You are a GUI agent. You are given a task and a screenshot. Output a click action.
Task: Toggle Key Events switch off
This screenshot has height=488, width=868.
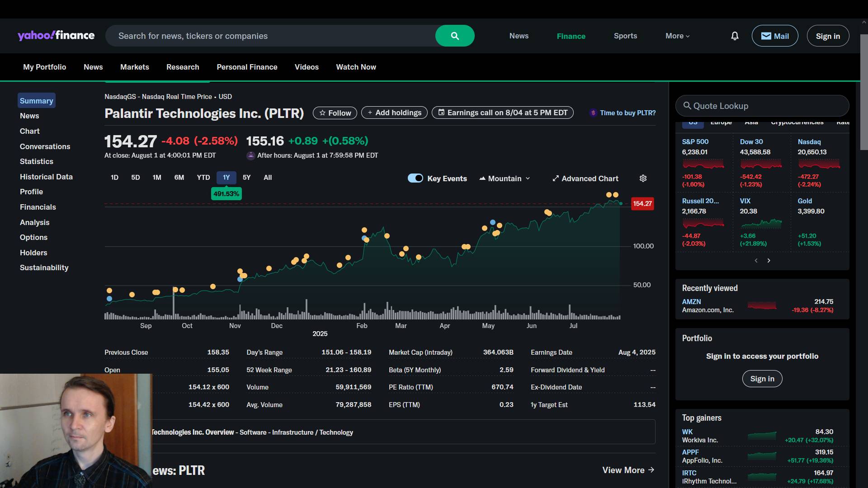tap(415, 178)
